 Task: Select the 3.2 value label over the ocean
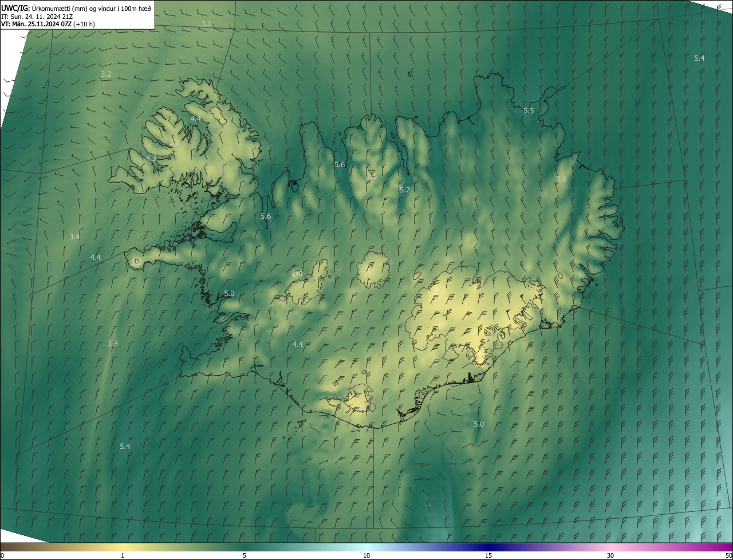click(106, 74)
